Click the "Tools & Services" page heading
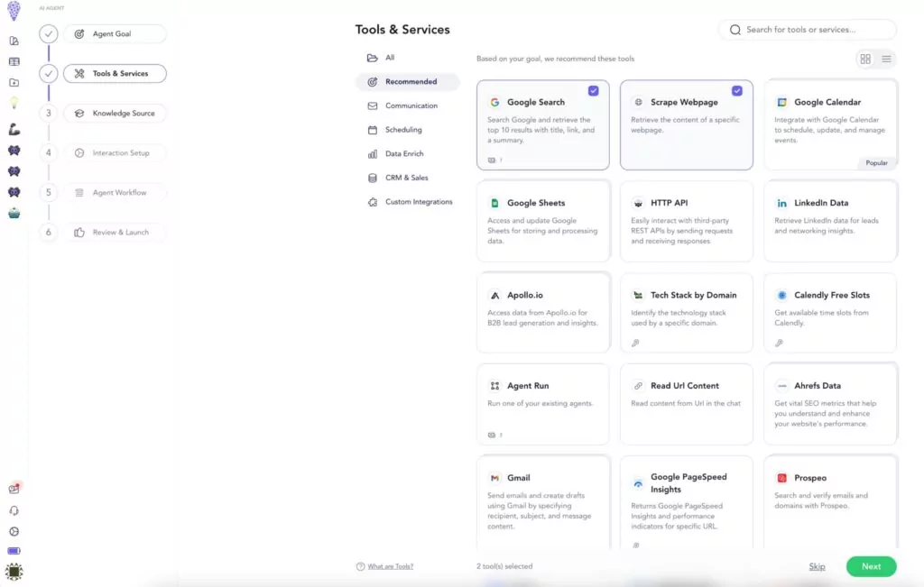The height and width of the screenshot is (587, 924). (402, 30)
